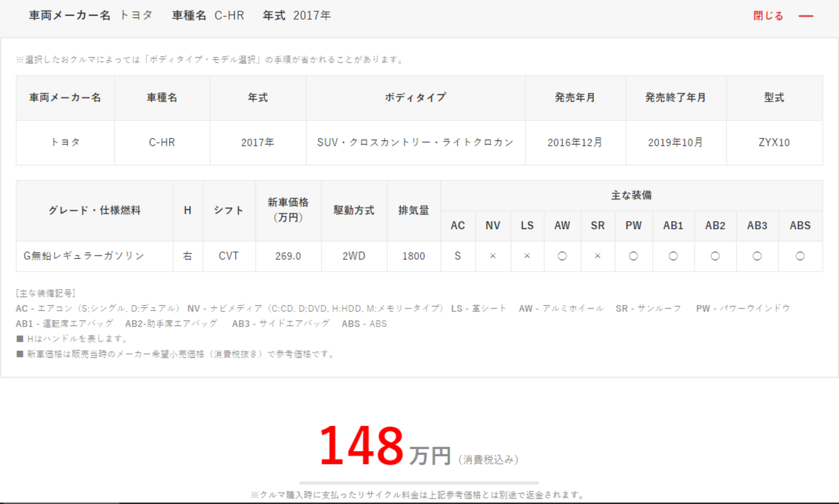This screenshot has height=504, width=839.
Task: Click the [主な装備記号] legend heading
Action: 46,293
